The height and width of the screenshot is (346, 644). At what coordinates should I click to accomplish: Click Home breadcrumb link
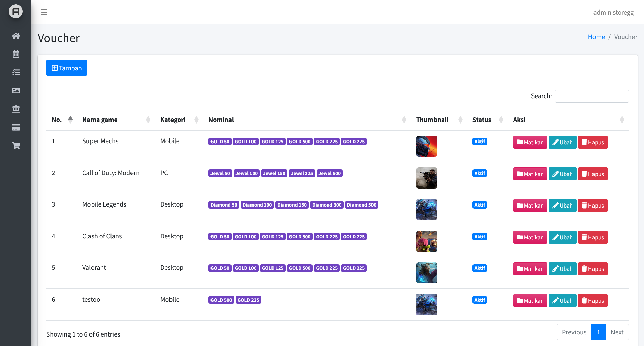click(x=596, y=37)
